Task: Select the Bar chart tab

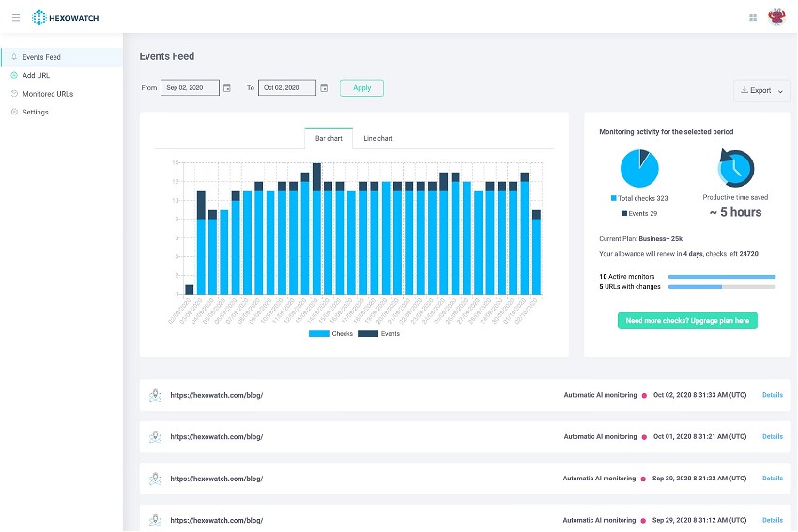Action: (x=329, y=138)
